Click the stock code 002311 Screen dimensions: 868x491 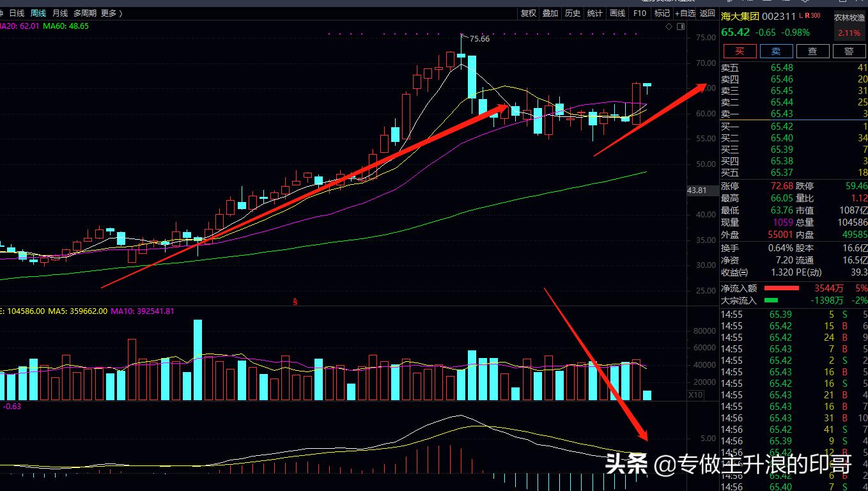(x=779, y=17)
